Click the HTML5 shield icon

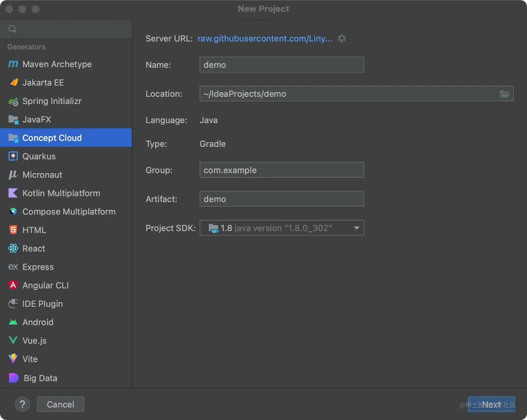coord(13,230)
